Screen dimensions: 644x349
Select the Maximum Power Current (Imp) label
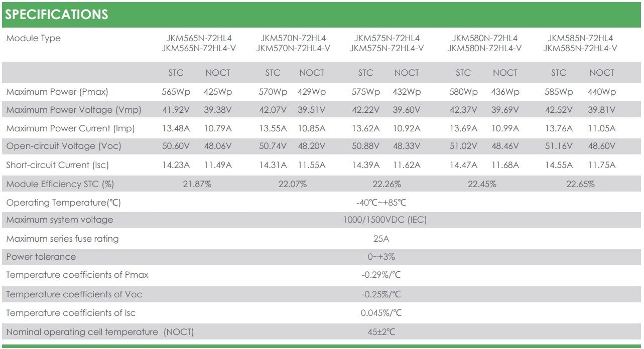[70, 128]
